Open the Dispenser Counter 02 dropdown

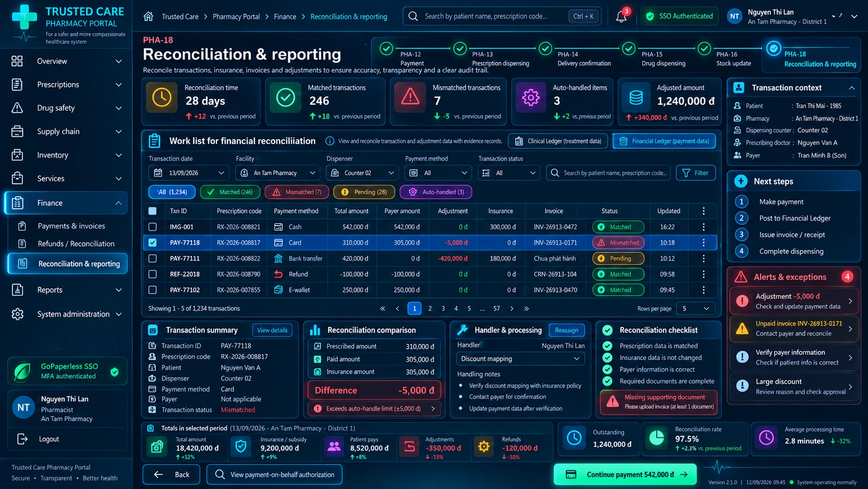(362, 173)
